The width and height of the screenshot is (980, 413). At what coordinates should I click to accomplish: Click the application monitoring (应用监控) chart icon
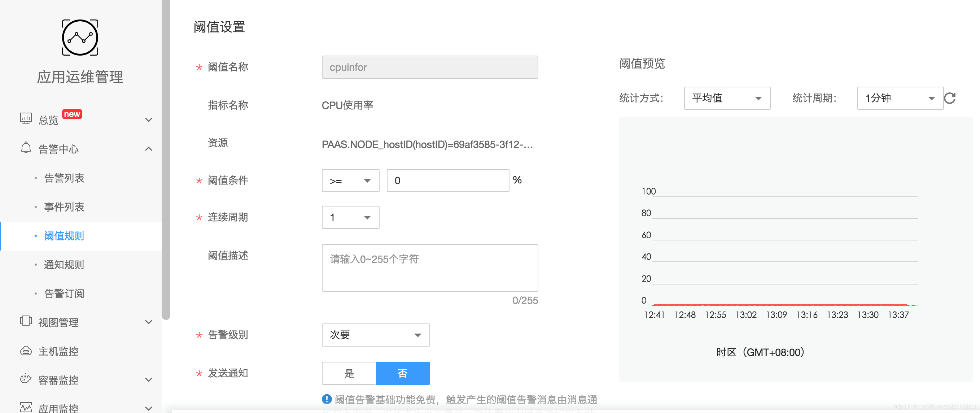coord(26,407)
